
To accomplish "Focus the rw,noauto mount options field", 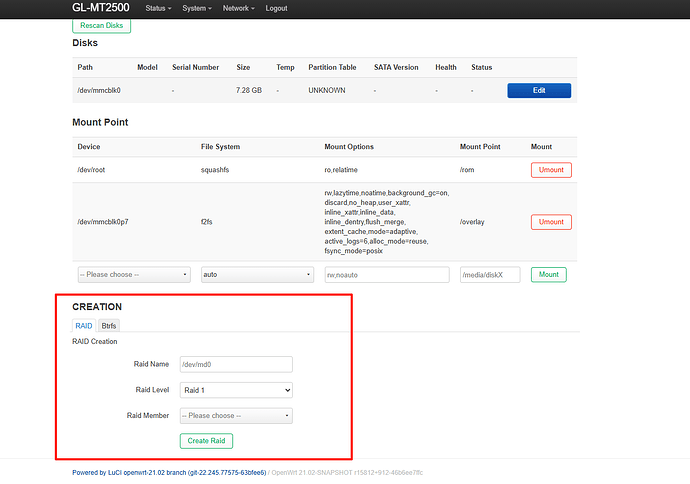I will (386, 274).
